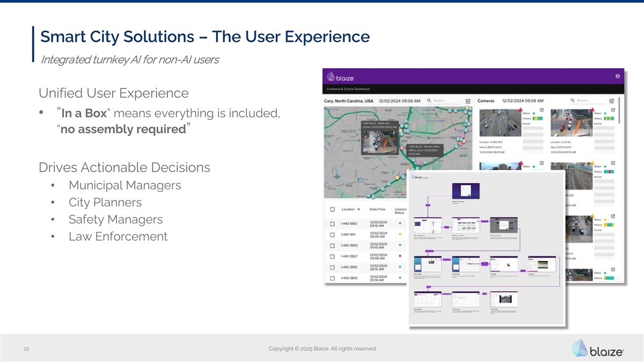
Task: Open S-23 03 camera thumbnail
Action: (x=572, y=123)
